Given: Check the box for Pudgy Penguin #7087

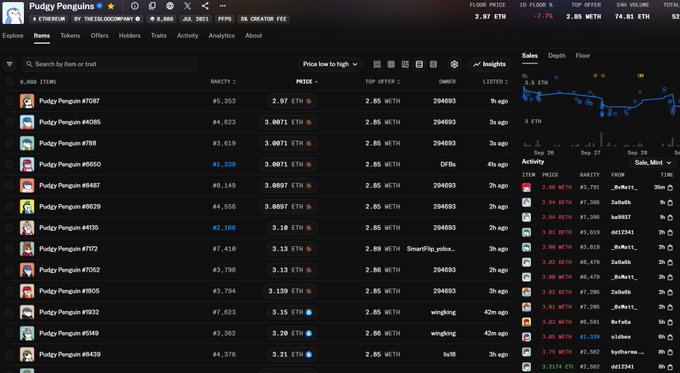Looking at the screenshot, I should [x=10, y=101].
